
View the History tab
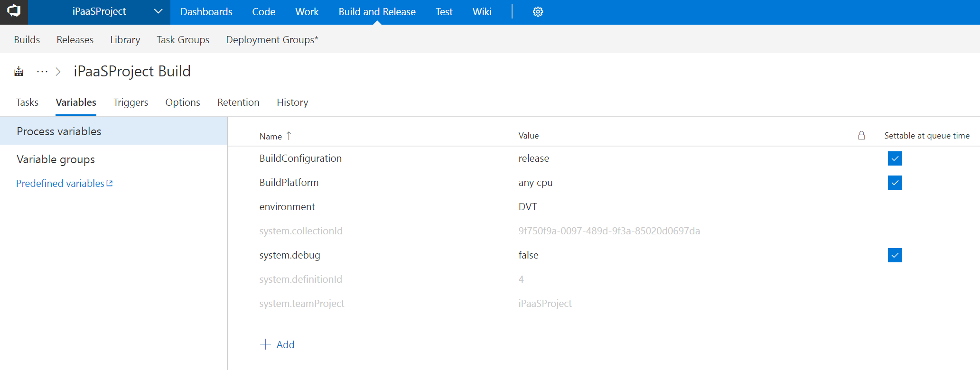(292, 102)
